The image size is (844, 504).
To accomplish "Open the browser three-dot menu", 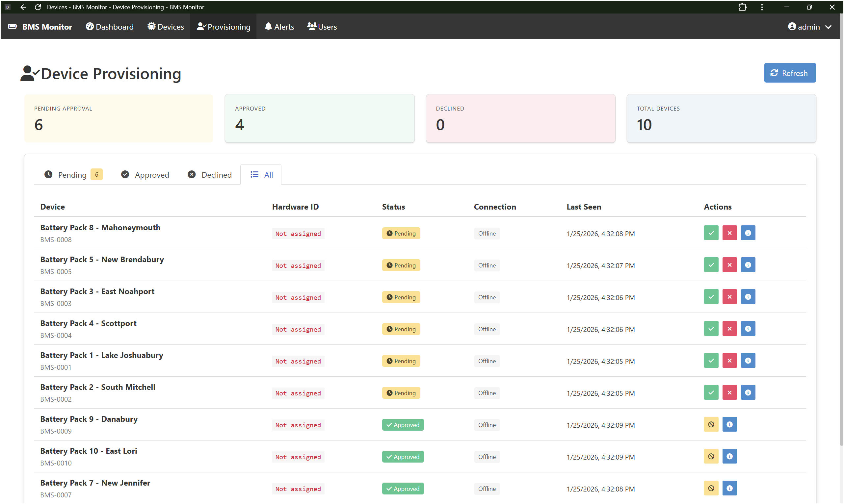I will click(762, 7).
